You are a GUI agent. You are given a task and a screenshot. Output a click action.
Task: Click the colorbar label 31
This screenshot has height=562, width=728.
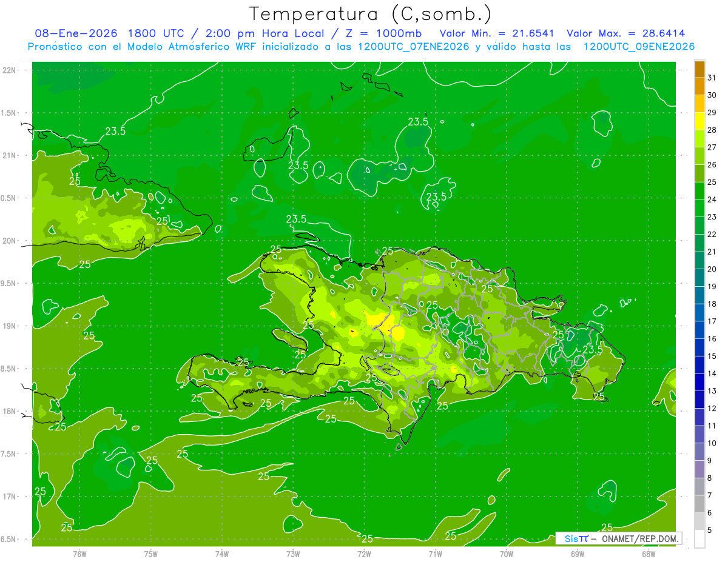point(712,78)
